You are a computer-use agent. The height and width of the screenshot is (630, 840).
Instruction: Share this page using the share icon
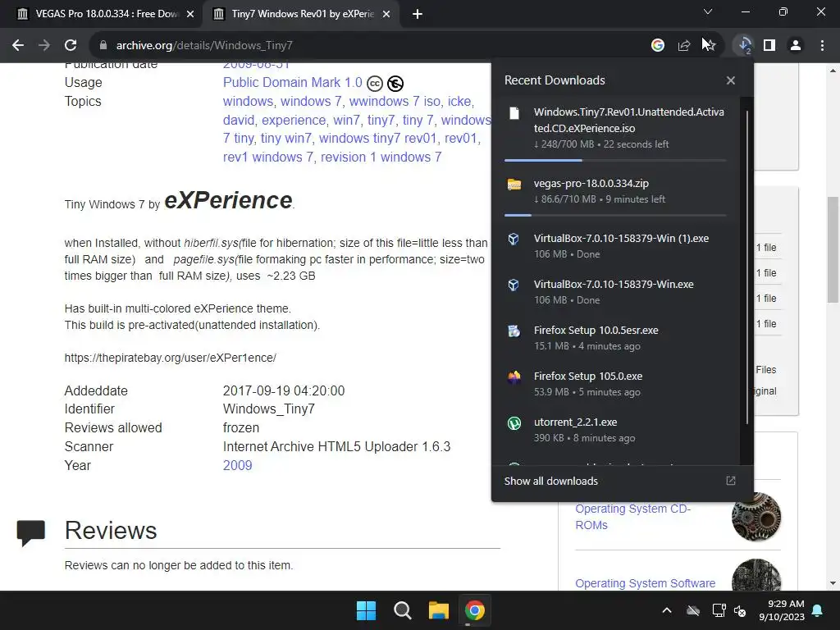pyautogui.click(x=683, y=46)
